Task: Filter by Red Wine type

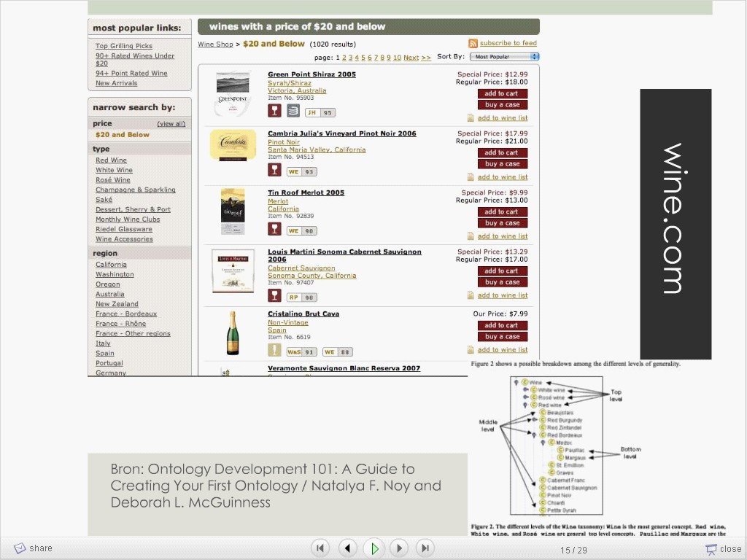Action: click(111, 160)
